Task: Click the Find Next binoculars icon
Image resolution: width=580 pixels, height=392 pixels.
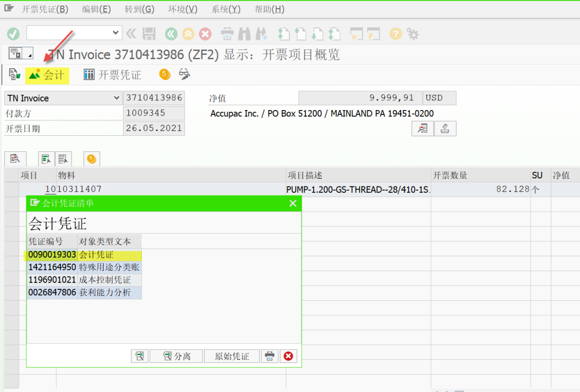Action: [261, 34]
